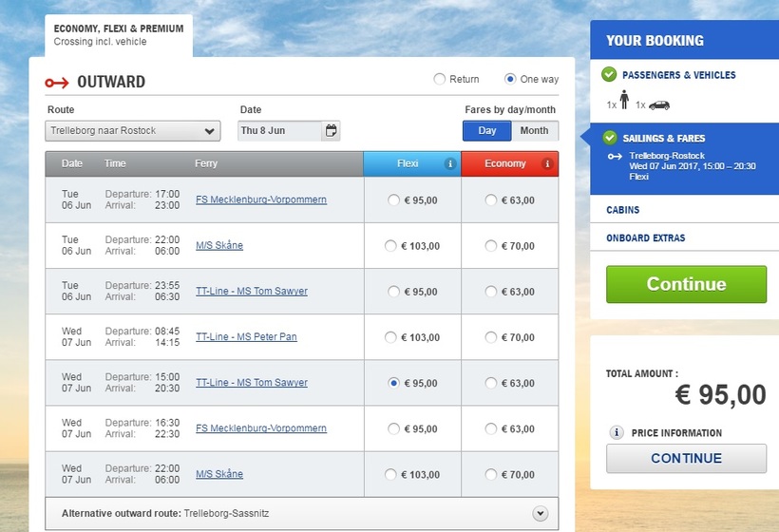Viewport: 779px width, 532px height.
Task: Click the car vehicle icon
Action: click(659, 104)
